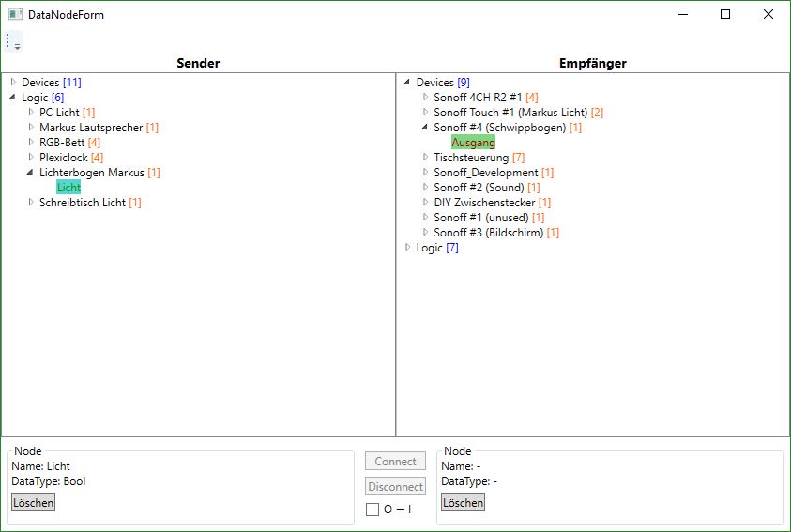Click the Connect button
This screenshot has height=532, width=791.
point(396,462)
